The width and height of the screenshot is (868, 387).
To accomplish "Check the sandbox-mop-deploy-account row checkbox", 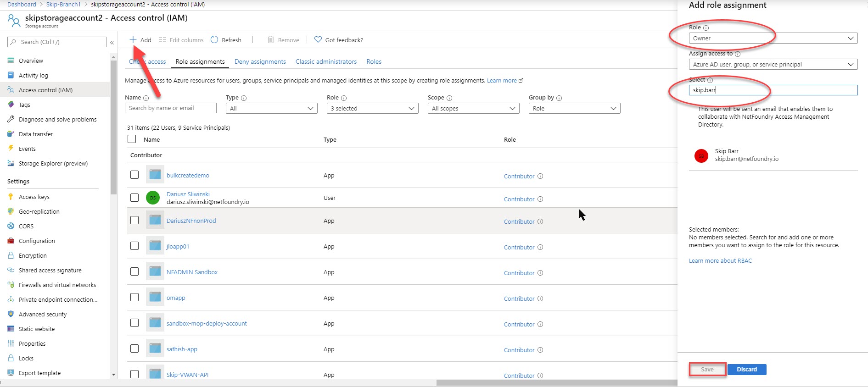I will click(x=134, y=323).
